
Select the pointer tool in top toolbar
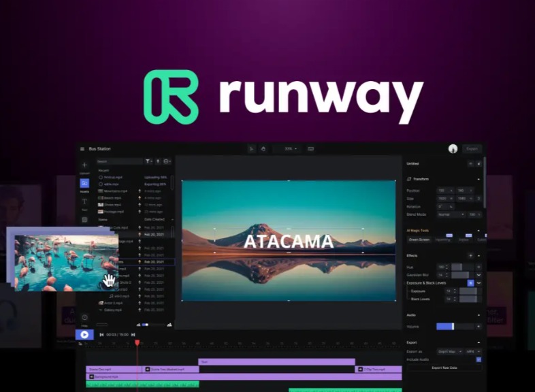tap(252, 149)
